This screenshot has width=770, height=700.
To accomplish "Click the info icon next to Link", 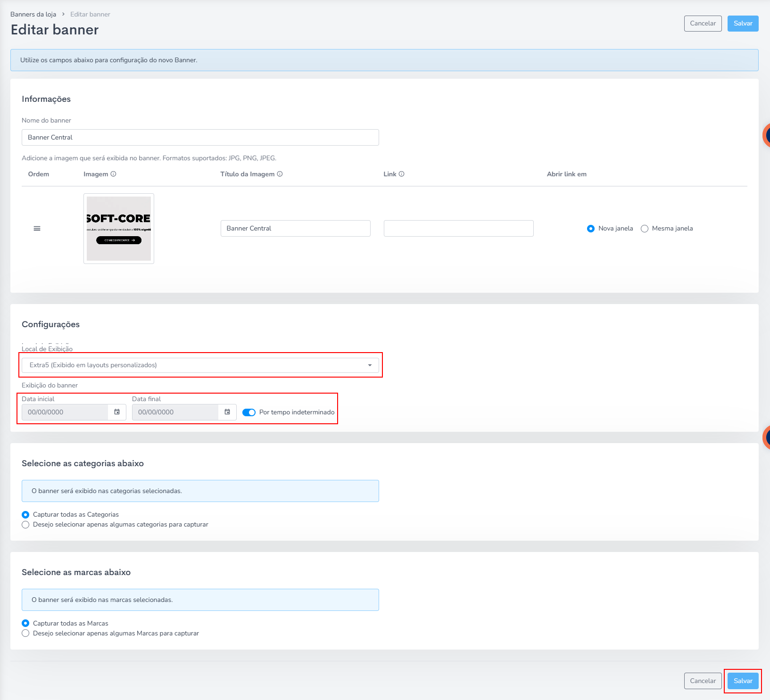I will coord(401,174).
